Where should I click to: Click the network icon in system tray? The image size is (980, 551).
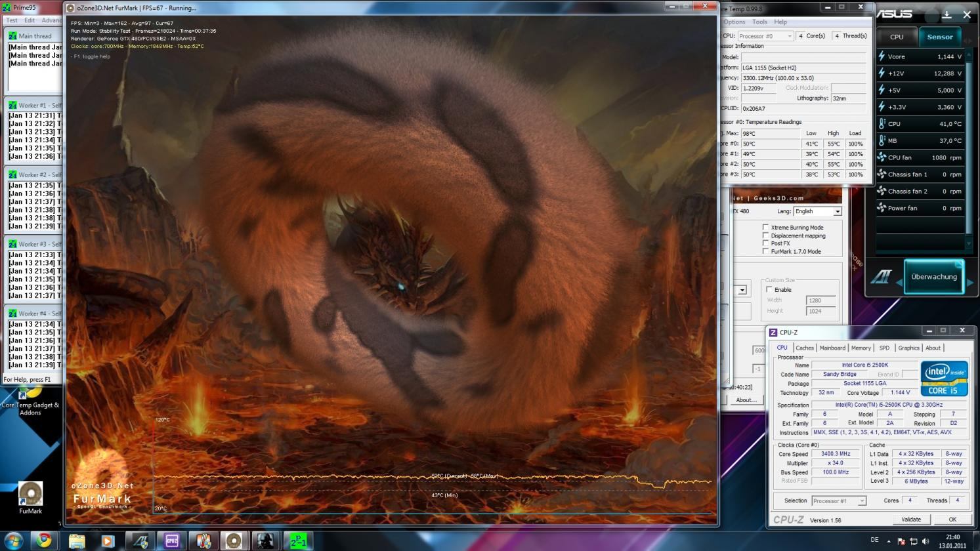pyautogui.click(x=913, y=541)
